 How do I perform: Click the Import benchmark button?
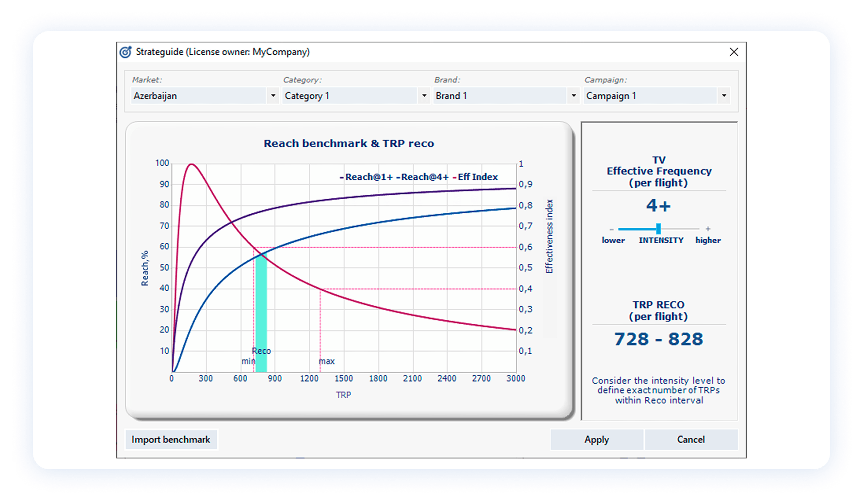coord(171,440)
